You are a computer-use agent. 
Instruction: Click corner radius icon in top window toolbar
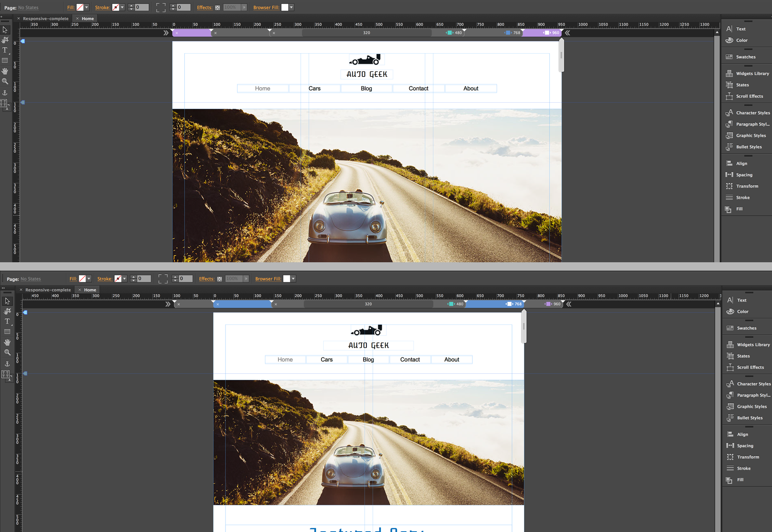pos(161,7)
